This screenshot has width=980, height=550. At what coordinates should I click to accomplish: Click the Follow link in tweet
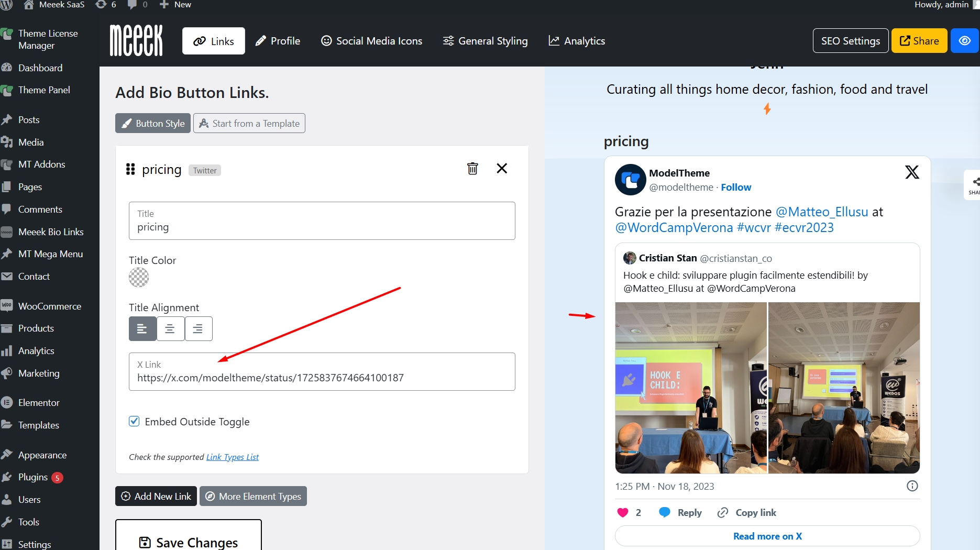(736, 187)
